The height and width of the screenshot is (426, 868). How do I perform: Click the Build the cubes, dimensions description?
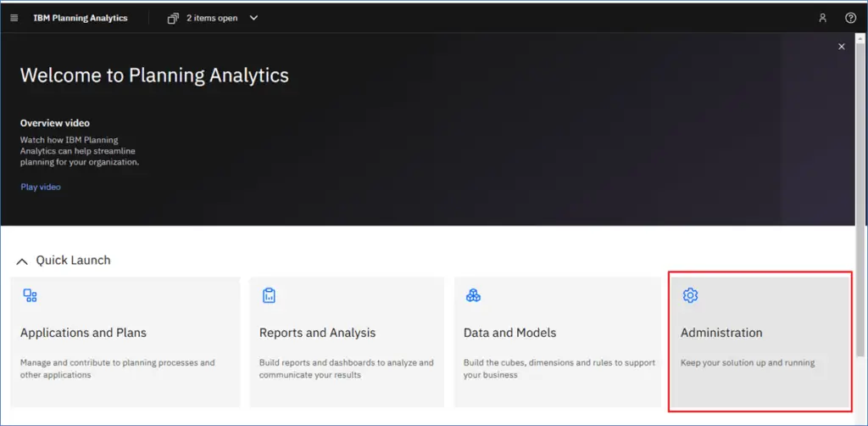tap(559, 369)
